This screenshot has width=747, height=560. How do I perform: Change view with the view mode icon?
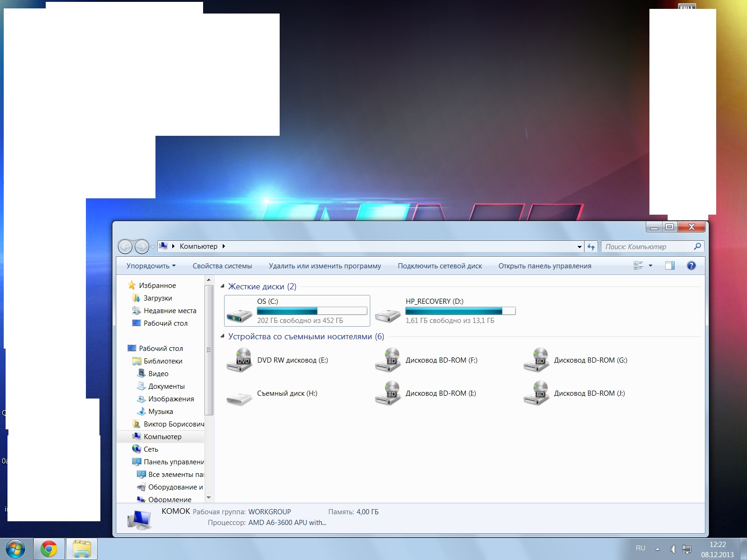pos(638,266)
